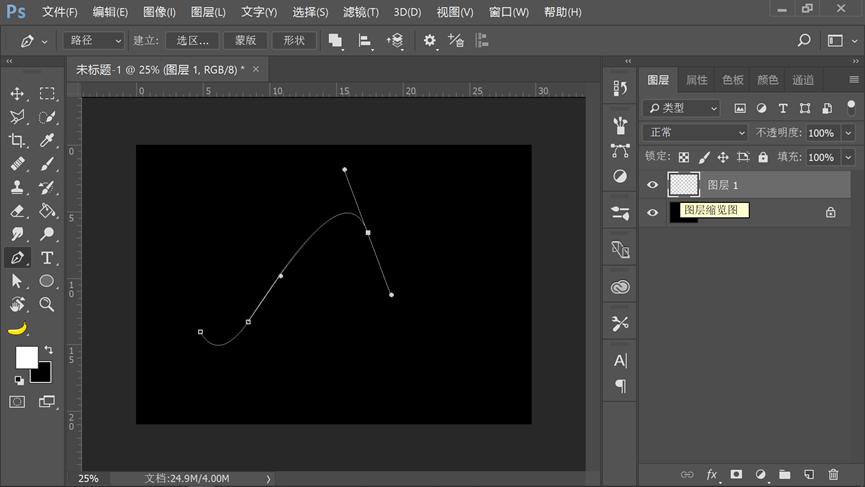This screenshot has width=865, height=487.
Task: Select the Paint Bucket tool
Action: (47, 211)
